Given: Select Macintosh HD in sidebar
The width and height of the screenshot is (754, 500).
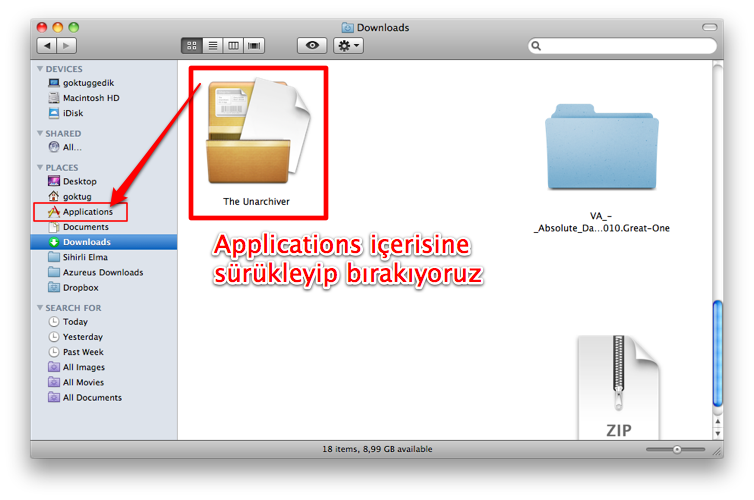Looking at the screenshot, I should pyautogui.click(x=91, y=98).
